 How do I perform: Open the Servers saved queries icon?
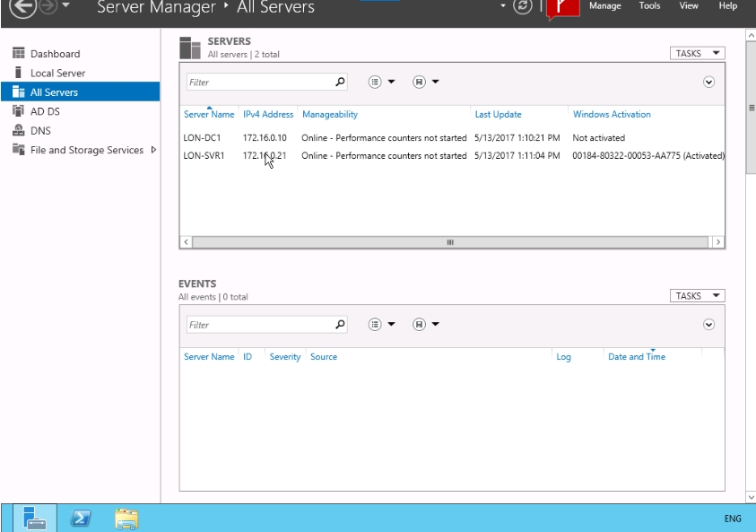(419, 82)
